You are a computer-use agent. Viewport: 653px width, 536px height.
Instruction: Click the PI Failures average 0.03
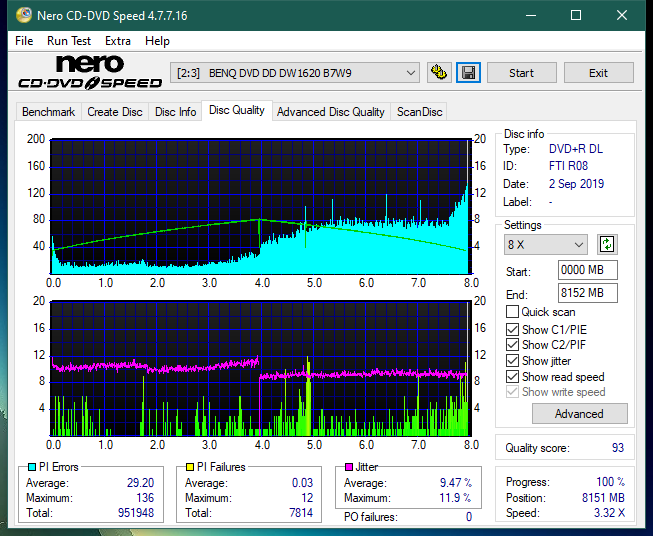pos(302,482)
